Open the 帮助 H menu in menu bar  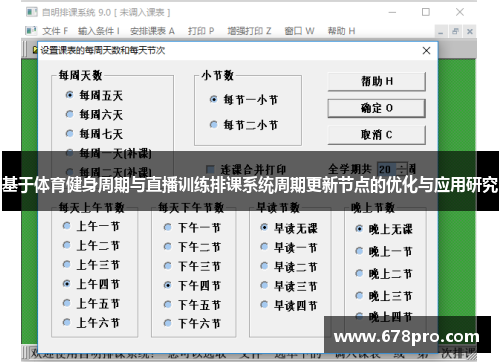tap(341, 31)
